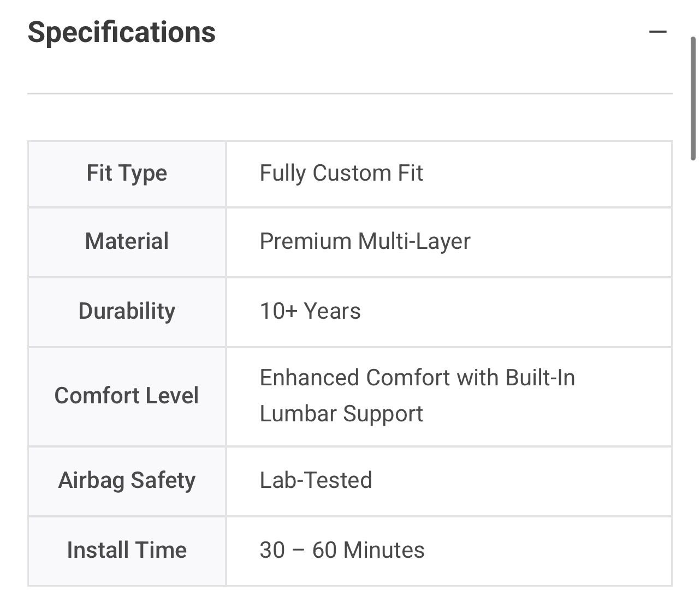Select the Airbag Safety label cell
This screenshot has height=614, width=700.
[x=127, y=480]
